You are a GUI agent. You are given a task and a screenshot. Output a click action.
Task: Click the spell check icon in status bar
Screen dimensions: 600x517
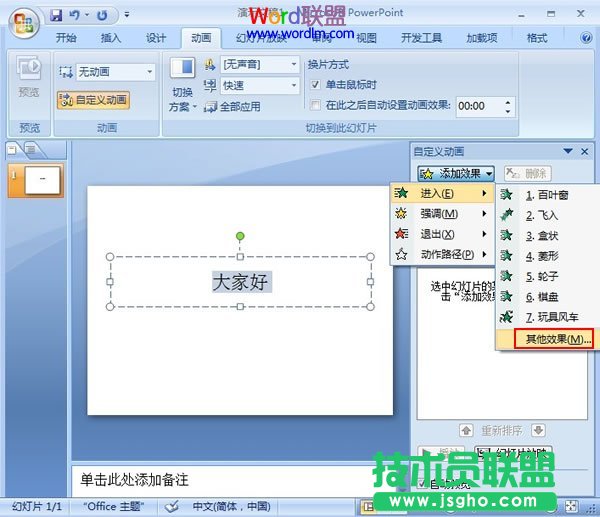(172, 507)
